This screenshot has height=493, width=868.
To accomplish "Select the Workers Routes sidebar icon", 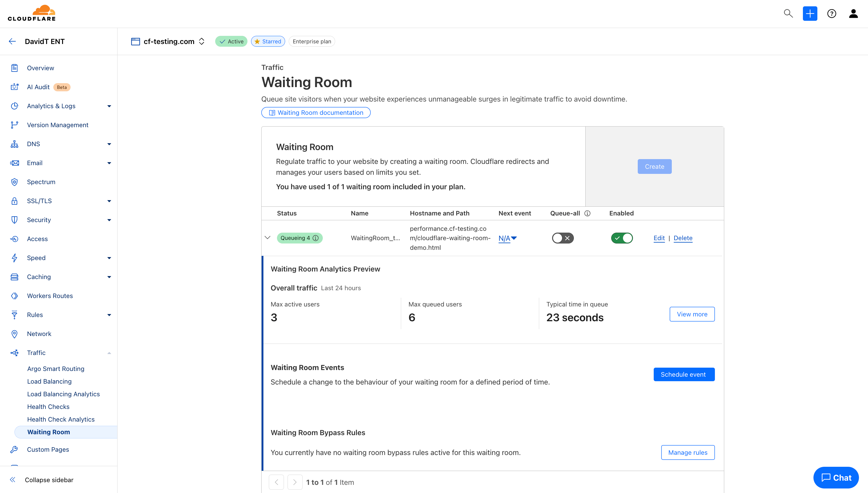I will click(14, 296).
